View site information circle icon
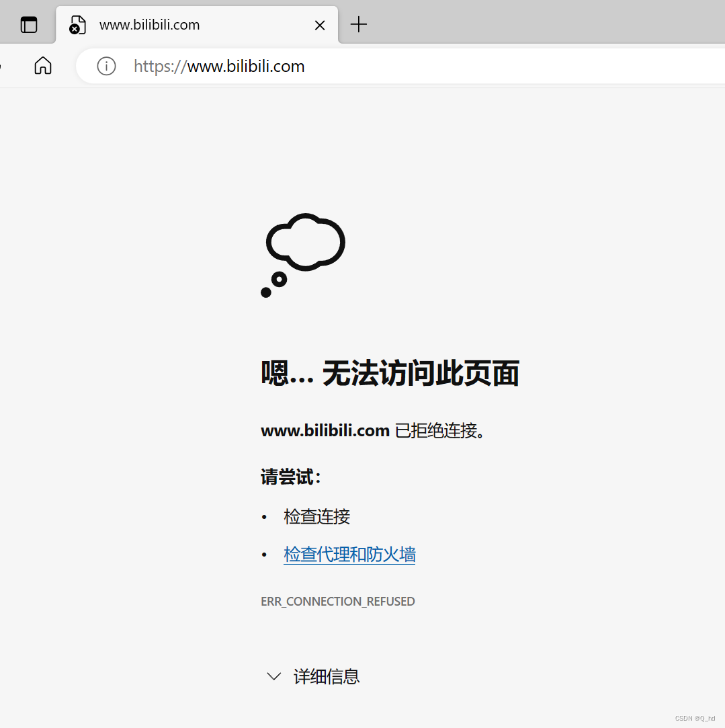 106,66
